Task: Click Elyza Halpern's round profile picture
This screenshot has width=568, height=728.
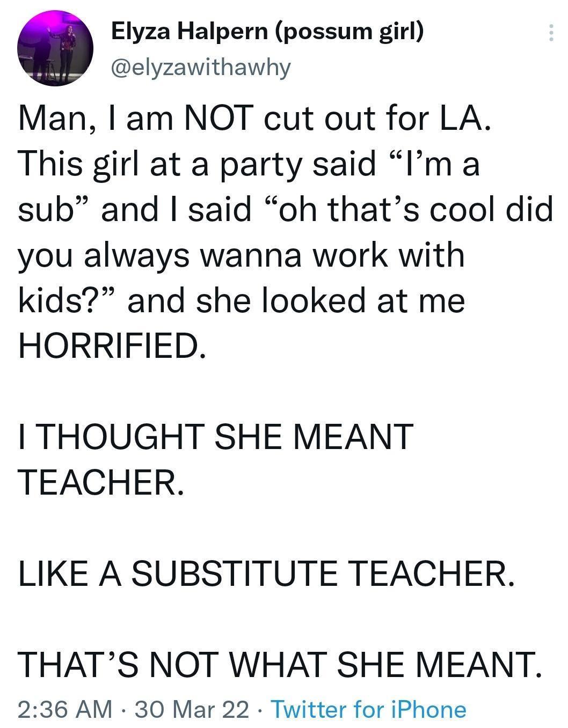Action: [55, 48]
